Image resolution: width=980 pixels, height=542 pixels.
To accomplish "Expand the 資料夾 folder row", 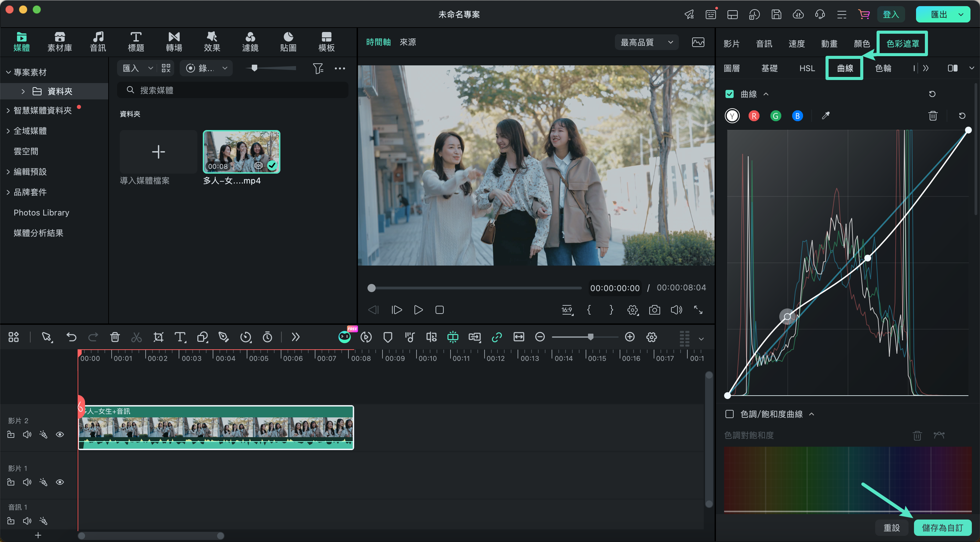I will (x=23, y=91).
